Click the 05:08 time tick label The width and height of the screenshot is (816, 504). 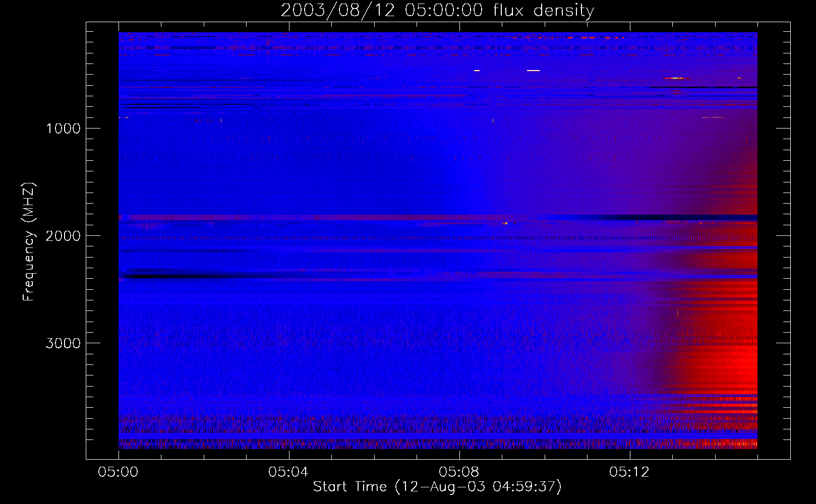459,472
